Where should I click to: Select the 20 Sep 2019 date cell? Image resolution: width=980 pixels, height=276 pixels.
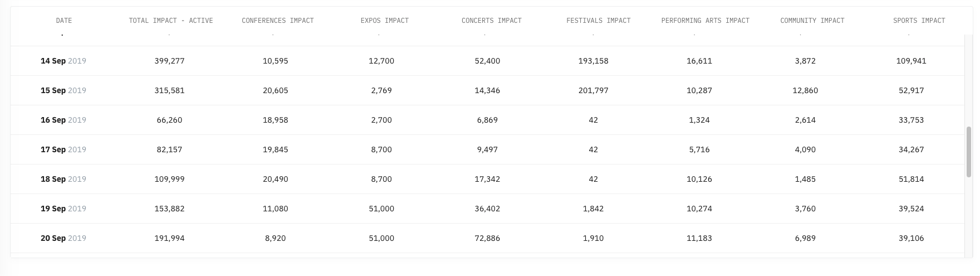[x=63, y=238]
